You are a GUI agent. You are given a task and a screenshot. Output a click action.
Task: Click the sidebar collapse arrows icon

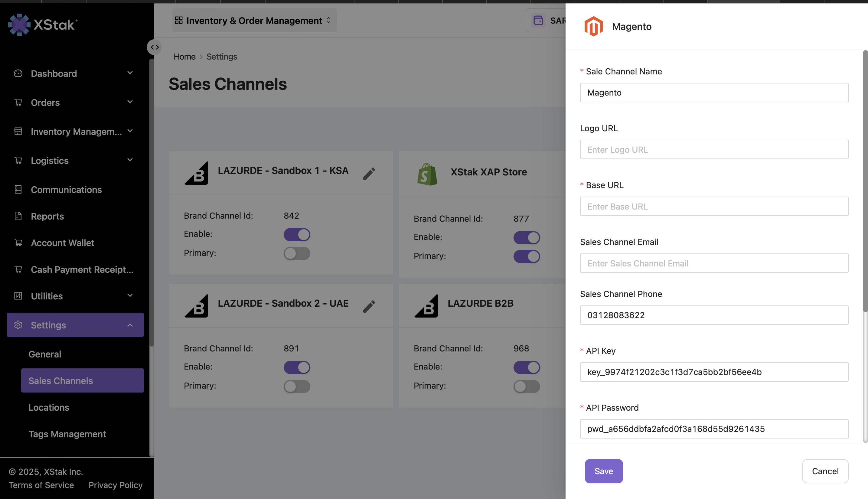click(x=155, y=47)
